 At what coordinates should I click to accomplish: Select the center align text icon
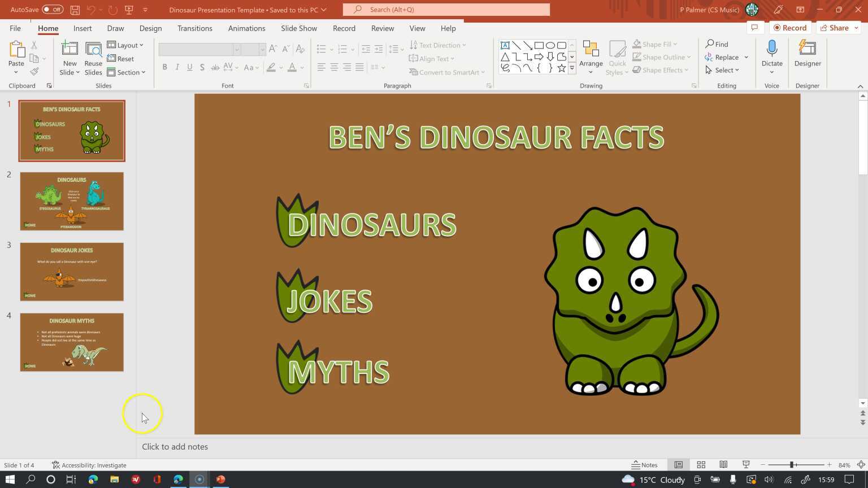tap(333, 67)
